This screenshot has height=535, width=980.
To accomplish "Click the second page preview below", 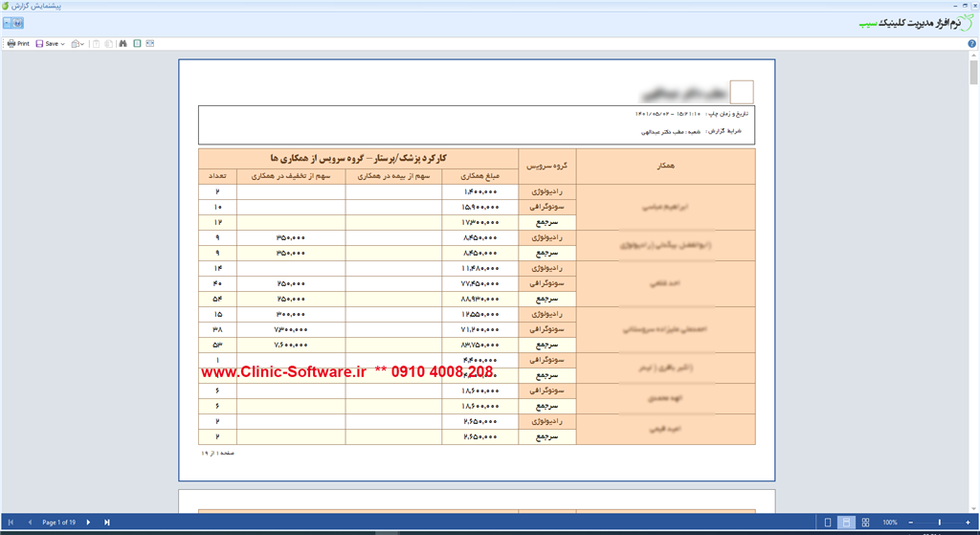I will coord(477,502).
